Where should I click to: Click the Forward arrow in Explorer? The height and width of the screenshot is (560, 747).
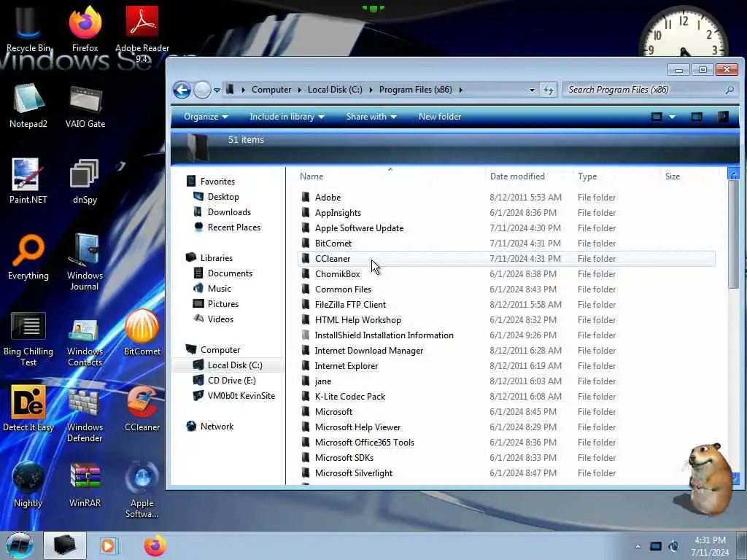pos(202,90)
